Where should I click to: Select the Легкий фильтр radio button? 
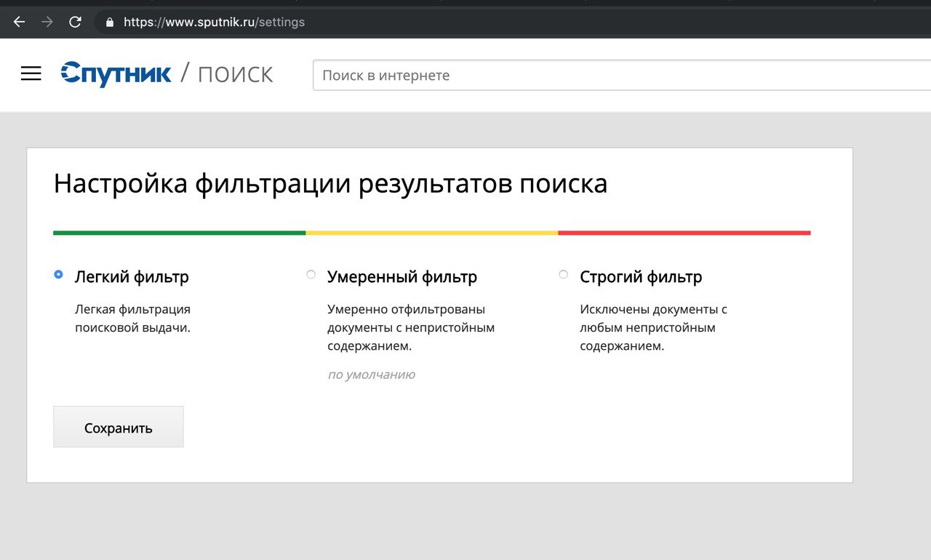[58, 274]
